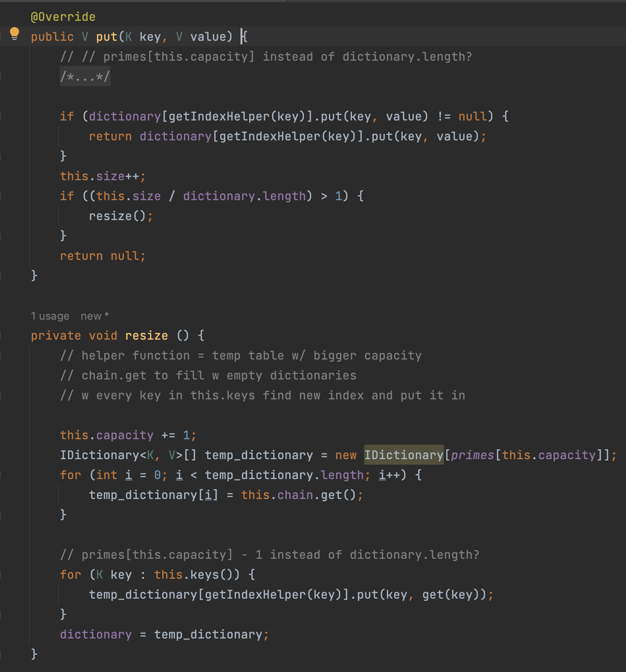The image size is (626, 672).
Task: Click the "return null;" statement
Action: pos(102,256)
